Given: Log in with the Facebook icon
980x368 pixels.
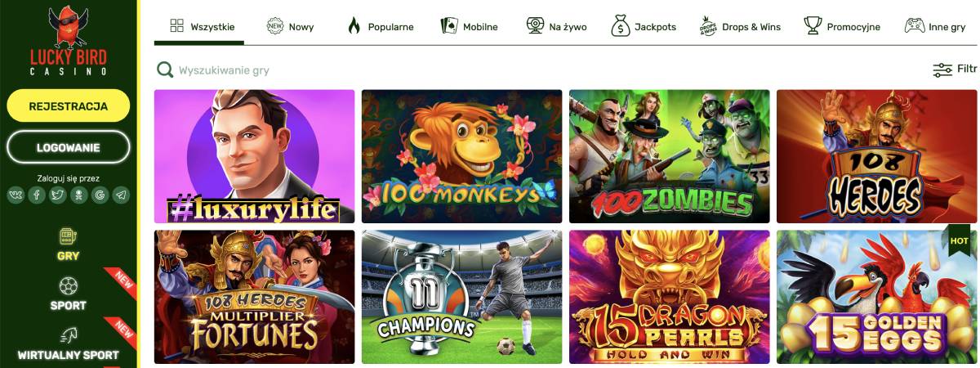Looking at the screenshot, I should pos(37,195).
